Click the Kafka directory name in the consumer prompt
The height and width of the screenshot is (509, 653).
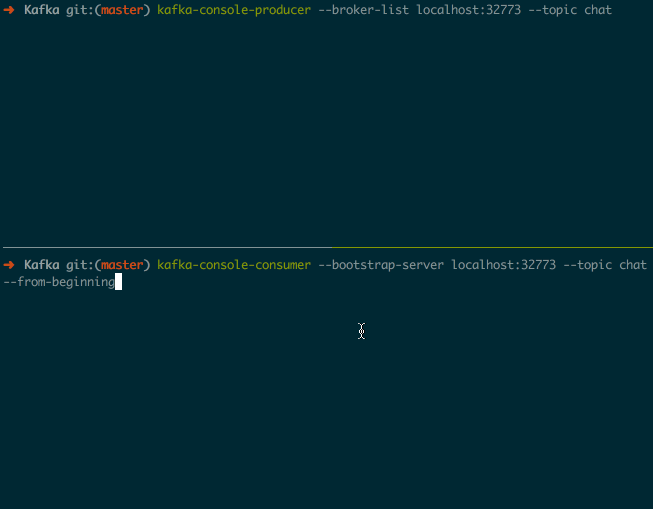click(42, 265)
